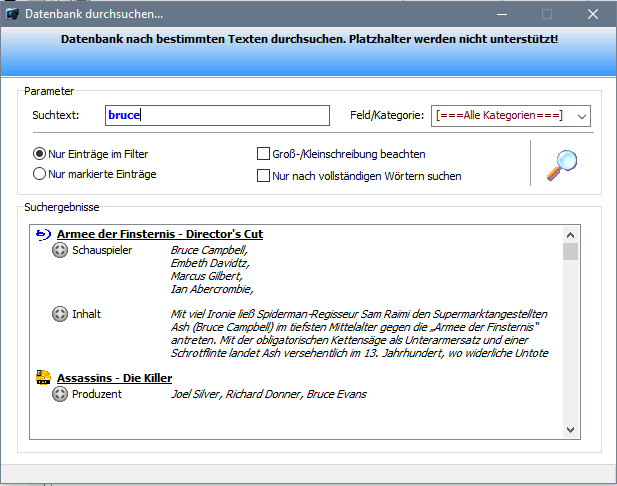
Task: Click into the Suchtext input field
Action: tap(217, 115)
